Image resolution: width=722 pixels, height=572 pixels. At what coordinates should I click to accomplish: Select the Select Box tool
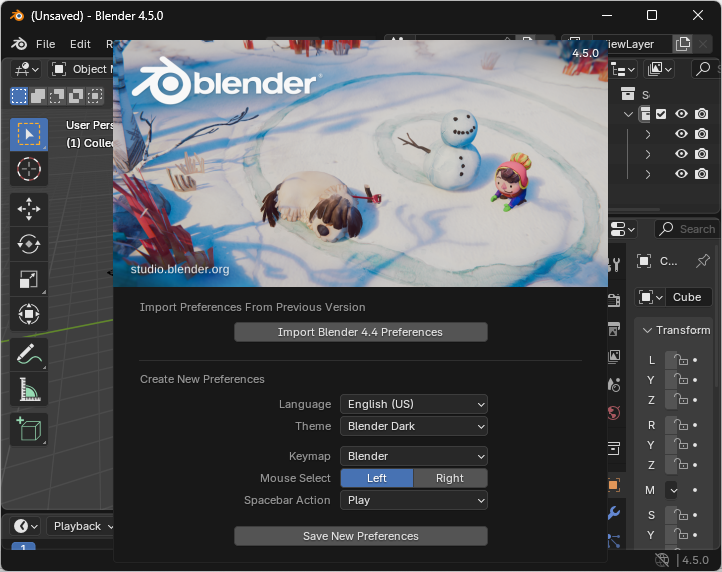pos(29,134)
